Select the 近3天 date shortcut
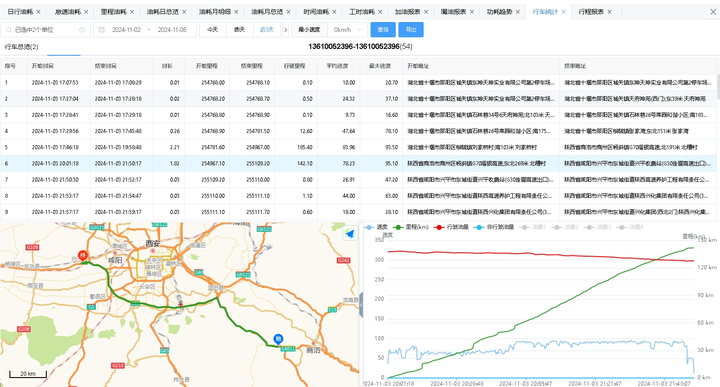The image size is (720, 387). tap(267, 30)
